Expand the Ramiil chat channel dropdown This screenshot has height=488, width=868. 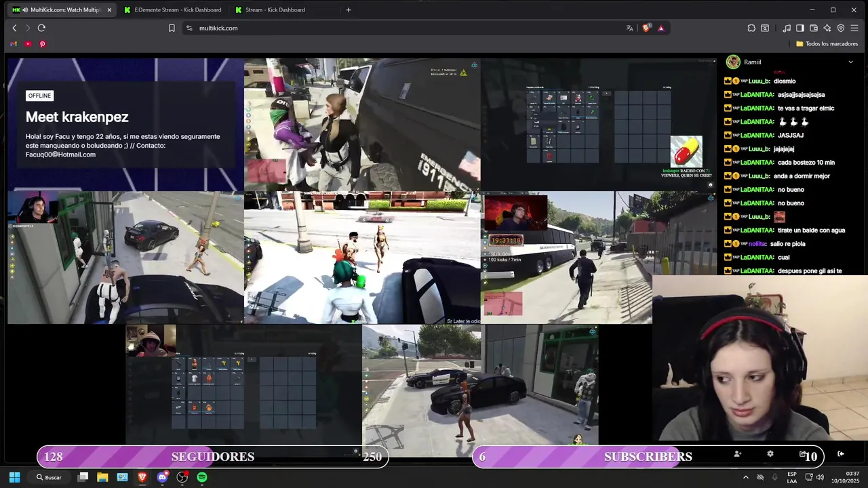[850, 62]
